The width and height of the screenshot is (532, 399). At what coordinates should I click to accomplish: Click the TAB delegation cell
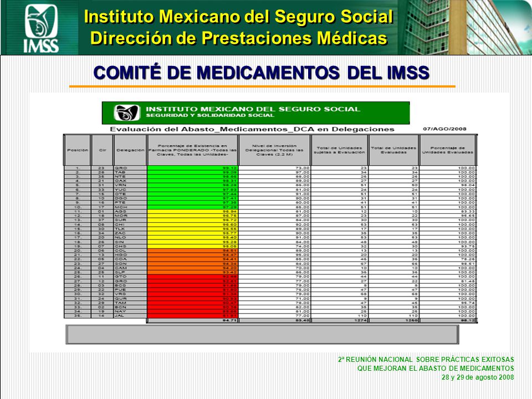(130, 172)
